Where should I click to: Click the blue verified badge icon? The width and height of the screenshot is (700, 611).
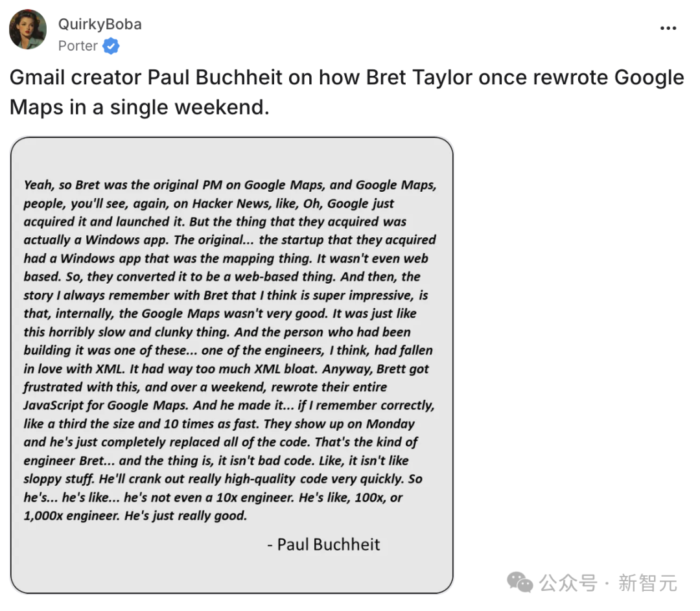click(111, 46)
